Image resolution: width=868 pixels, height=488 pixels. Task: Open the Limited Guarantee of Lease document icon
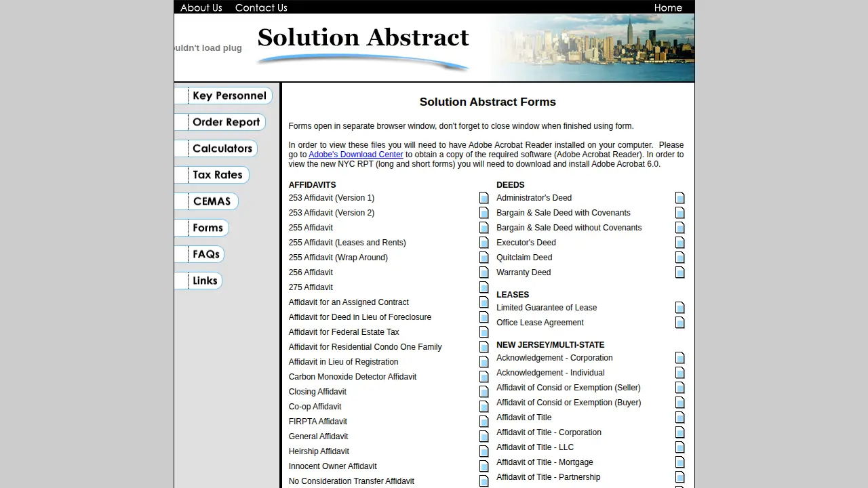click(680, 308)
